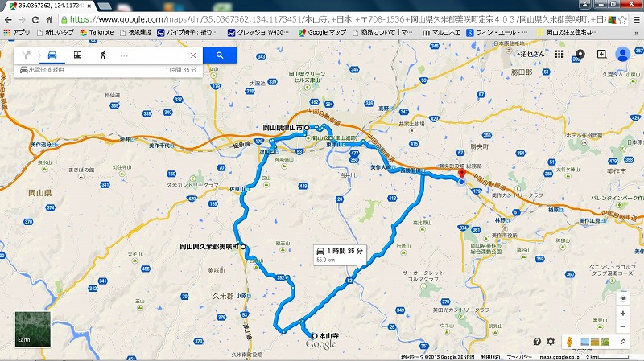Close the directions panel with the X

pyautogui.click(x=193, y=55)
